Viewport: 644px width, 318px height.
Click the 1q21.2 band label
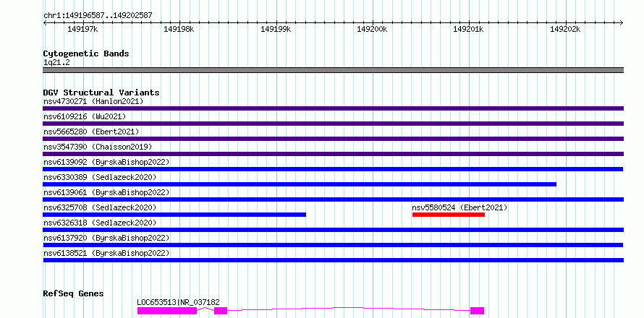pyautogui.click(x=56, y=62)
